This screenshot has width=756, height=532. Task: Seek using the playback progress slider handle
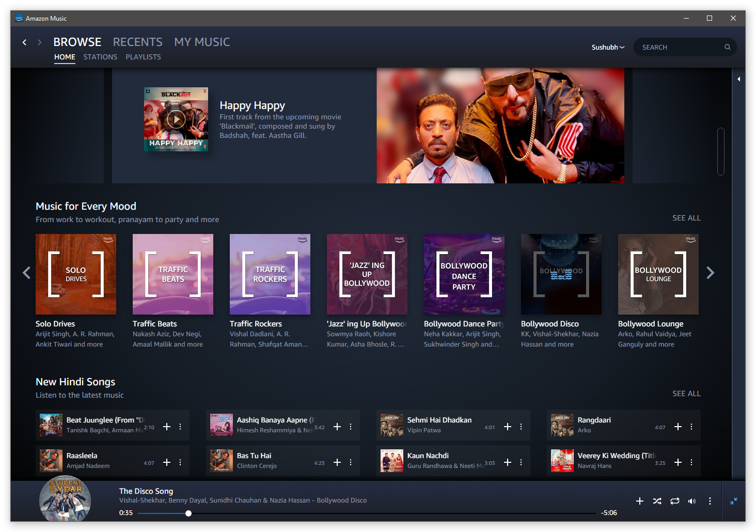click(188, 513)
